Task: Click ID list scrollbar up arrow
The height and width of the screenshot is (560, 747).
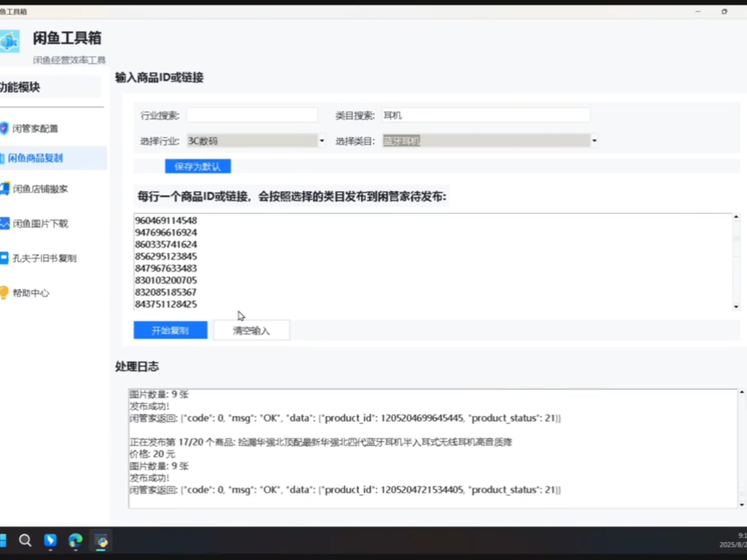Action: (x=736, y=217)
